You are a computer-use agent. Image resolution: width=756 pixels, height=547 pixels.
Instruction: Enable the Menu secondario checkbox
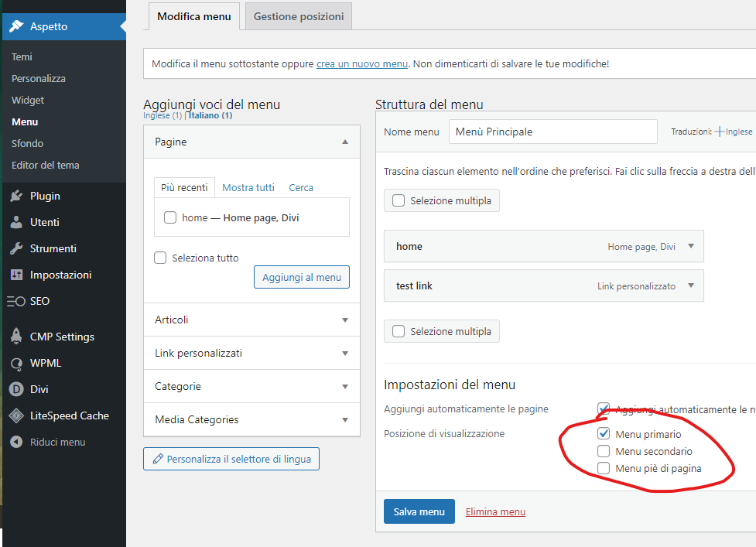pyautogui.click(x=604, y=451)
